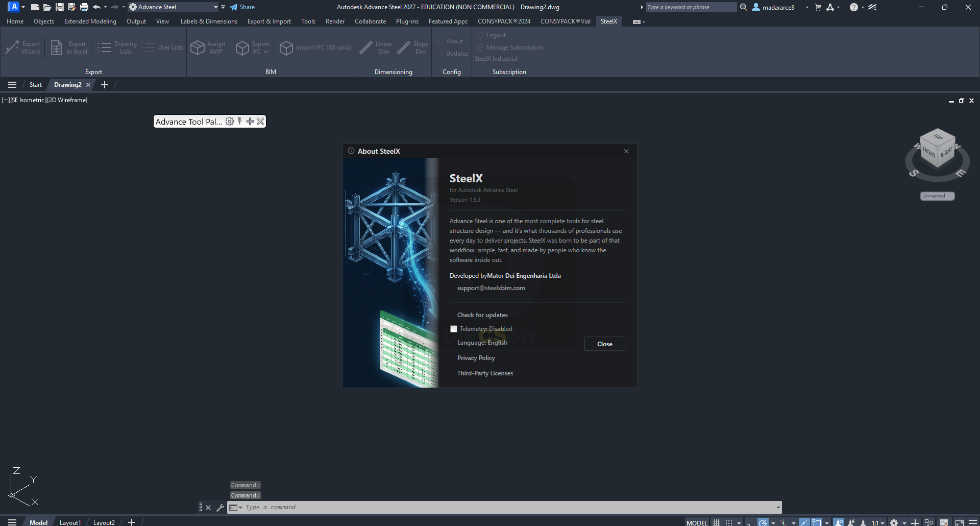Image resolution: width=980 pixels, height=526 pixels.
Task: Add a new drawing tab with plus
Action: pos(105,85)
